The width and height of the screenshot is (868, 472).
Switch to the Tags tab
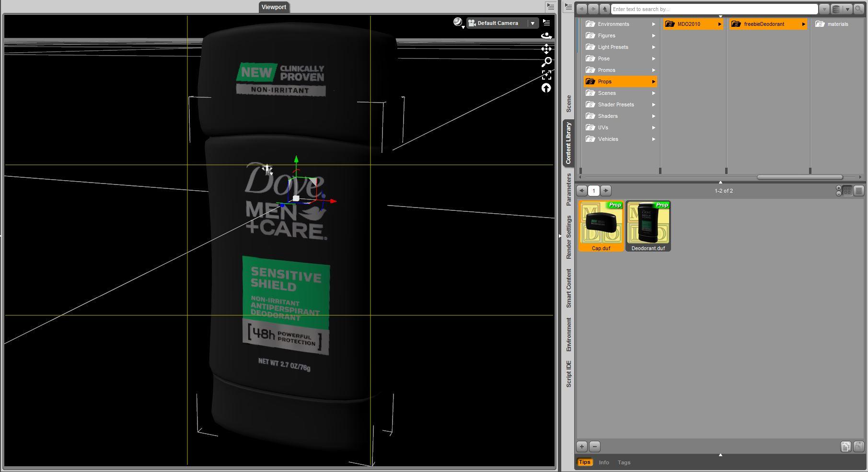[624, 462]
